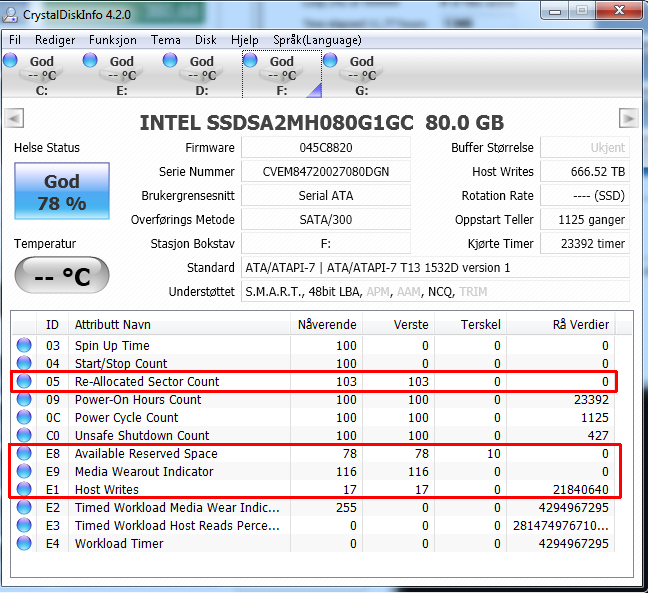Open the Fil menu

coord(15,40)
